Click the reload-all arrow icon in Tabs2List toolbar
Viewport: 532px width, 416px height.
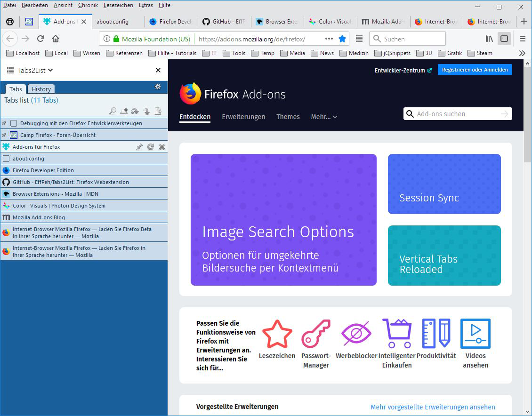[135, 111]
